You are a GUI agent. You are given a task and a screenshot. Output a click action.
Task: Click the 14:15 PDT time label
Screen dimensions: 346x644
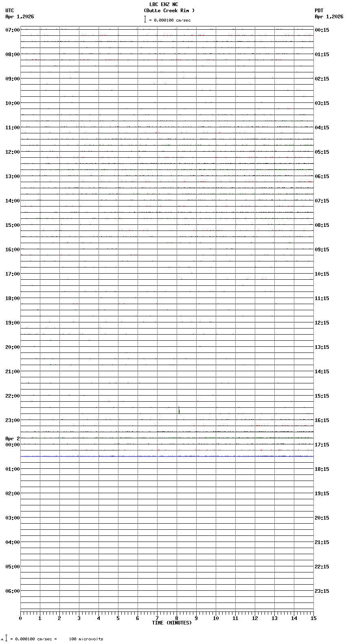point(322,372)
